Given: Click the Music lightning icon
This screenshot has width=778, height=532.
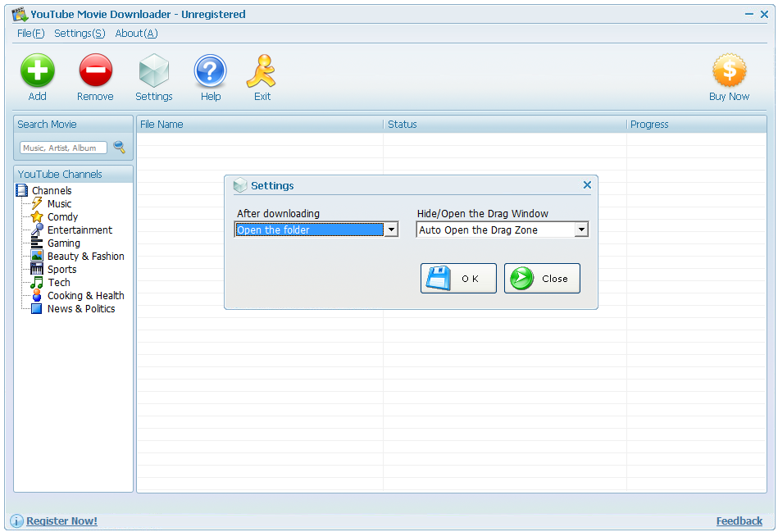Looking at the screenshot, I should click(x=37, y=203).
